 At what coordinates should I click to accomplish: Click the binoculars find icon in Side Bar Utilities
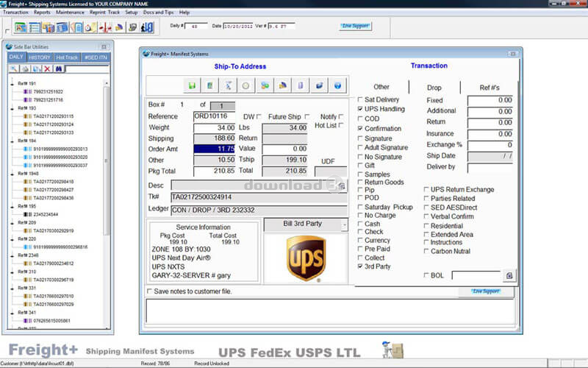click(59, 68)
